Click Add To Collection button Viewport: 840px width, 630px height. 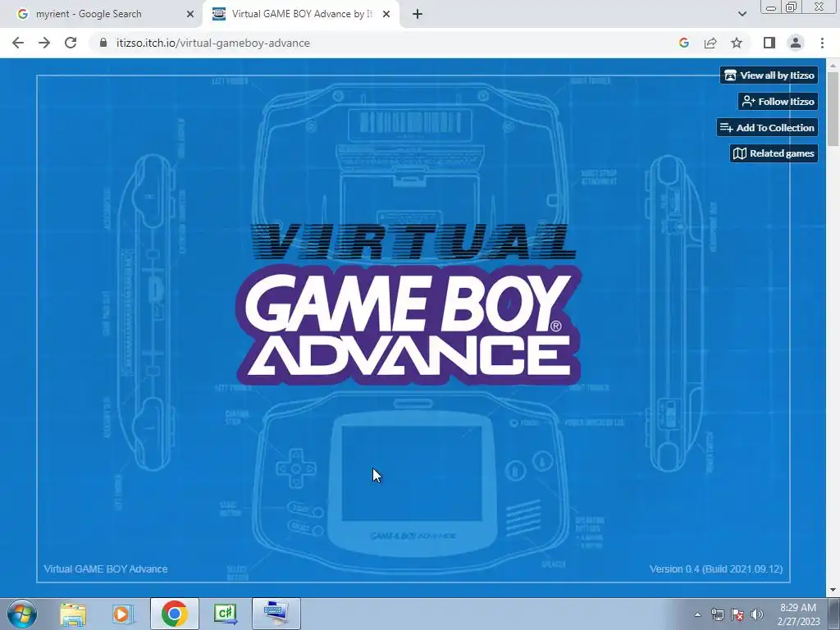[x=767, y=127]
